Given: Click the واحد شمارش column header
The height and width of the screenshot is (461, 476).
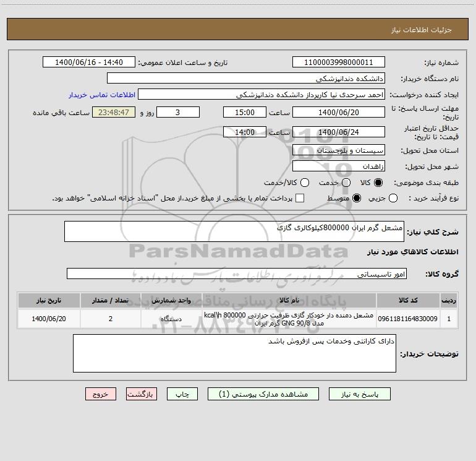Looking at the screenshot, I should 171,300.
